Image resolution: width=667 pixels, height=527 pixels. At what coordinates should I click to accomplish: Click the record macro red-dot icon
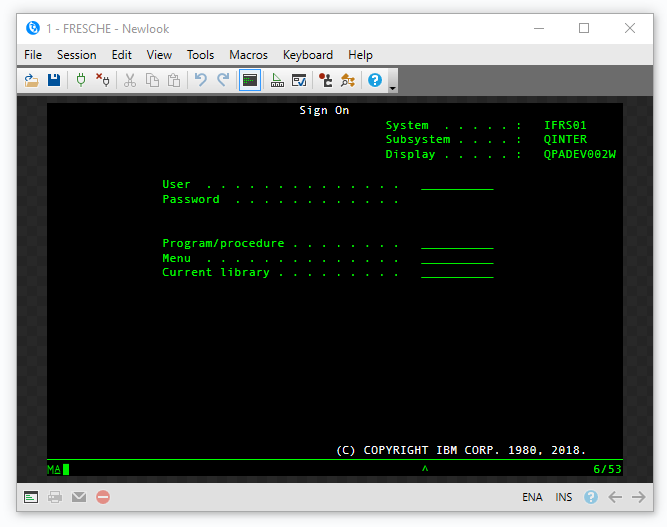[326, 80]
